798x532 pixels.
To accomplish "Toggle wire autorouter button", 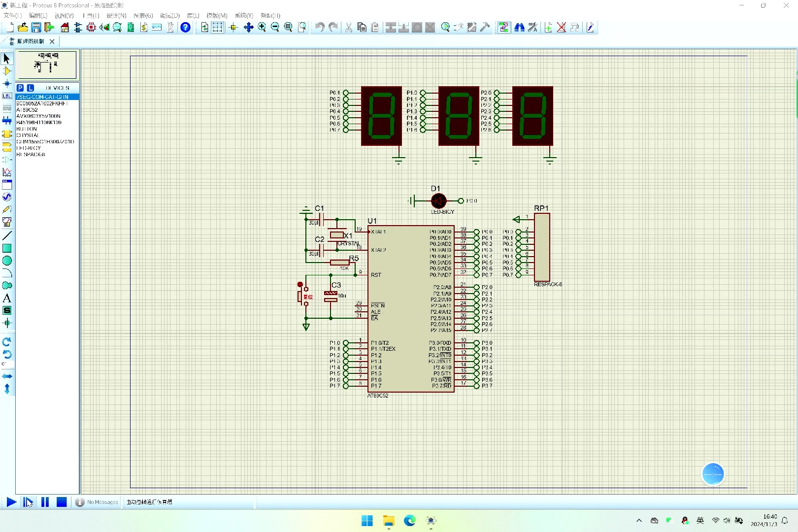I will click(x=503, y=28).
